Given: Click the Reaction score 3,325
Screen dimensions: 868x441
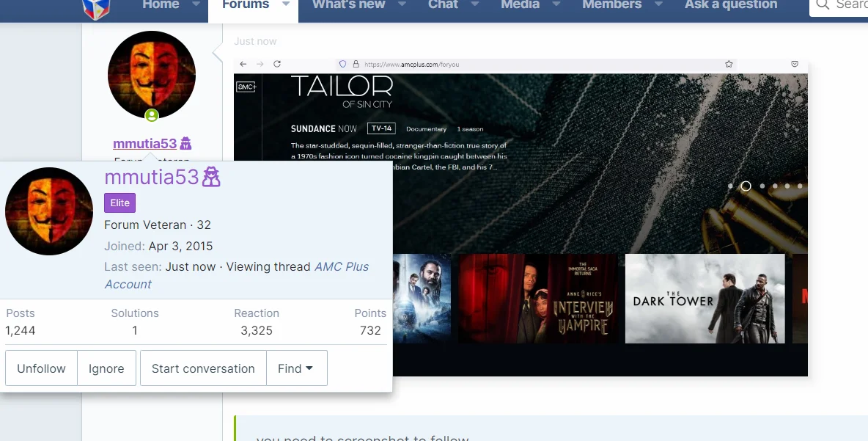Looking at the screenshot, I should (257, 331).
